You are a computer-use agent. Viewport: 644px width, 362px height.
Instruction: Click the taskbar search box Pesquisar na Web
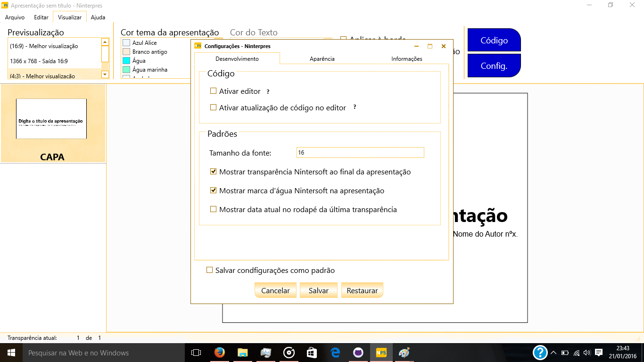(x=104, y=353)
